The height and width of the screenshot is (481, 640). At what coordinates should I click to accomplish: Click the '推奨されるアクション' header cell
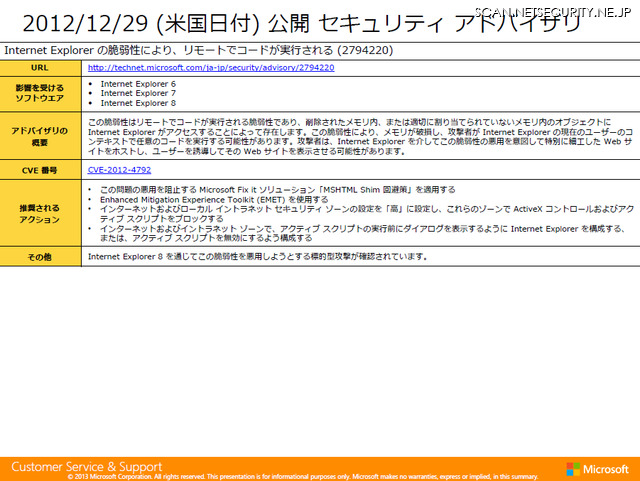(x=40, y=214)
